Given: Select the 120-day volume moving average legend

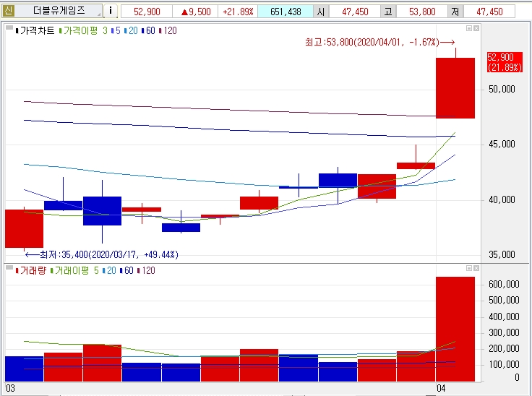Looking at the screenshot, I should [x=147, y=270].
